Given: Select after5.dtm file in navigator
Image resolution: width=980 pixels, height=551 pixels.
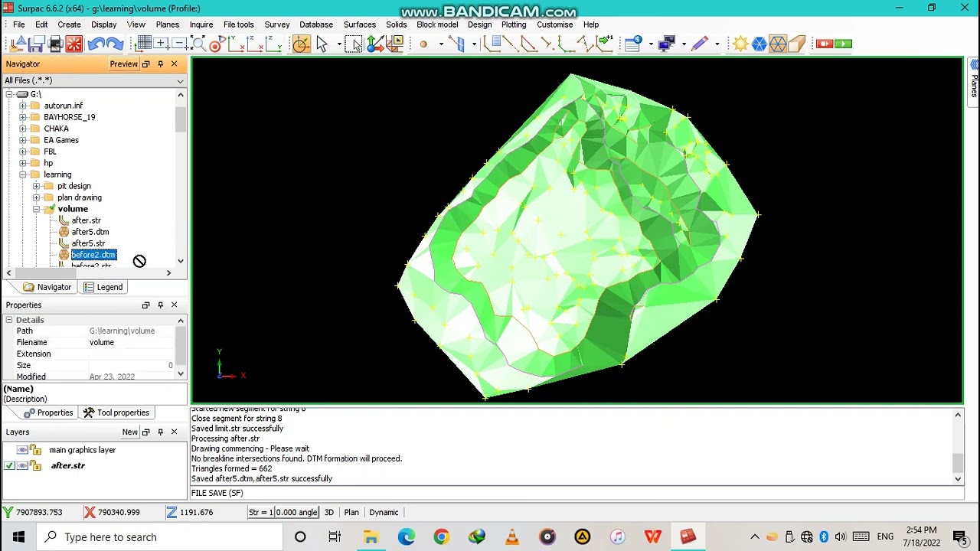Looking at the screenshot, I should (x=90, y=232).
